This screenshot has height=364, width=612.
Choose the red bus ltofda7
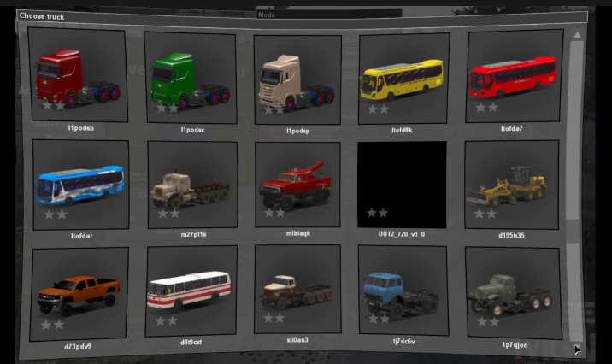tap(512, 77)
